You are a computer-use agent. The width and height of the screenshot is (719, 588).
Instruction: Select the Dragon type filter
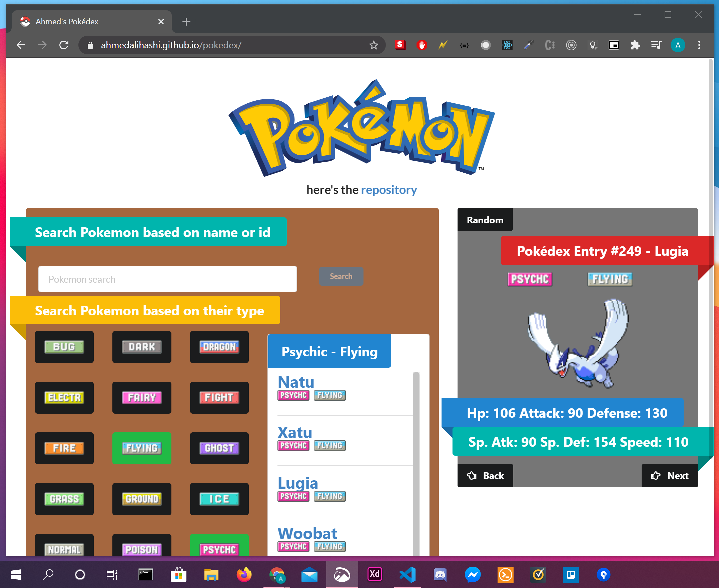219,347
